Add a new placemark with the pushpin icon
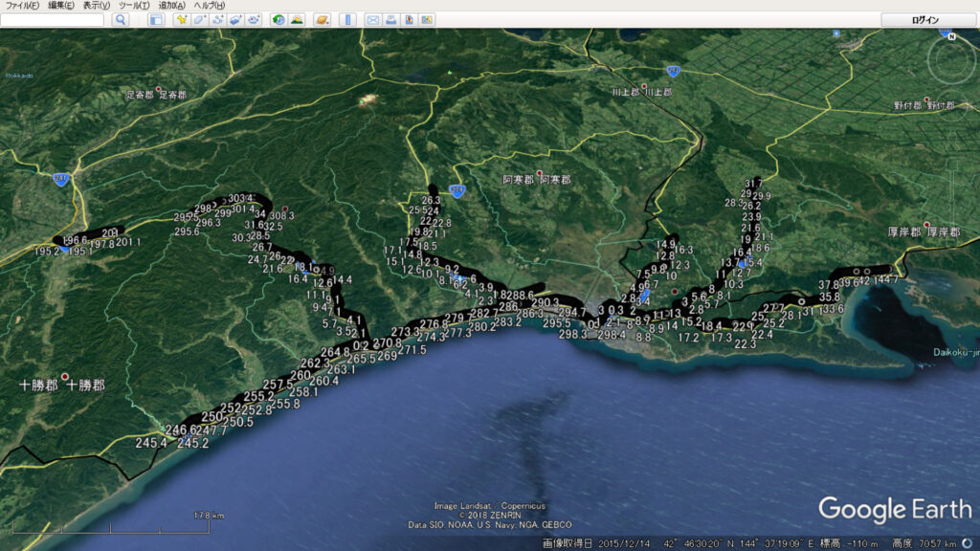The height and width of the screenshot is (551, 980). coord(180,19)
